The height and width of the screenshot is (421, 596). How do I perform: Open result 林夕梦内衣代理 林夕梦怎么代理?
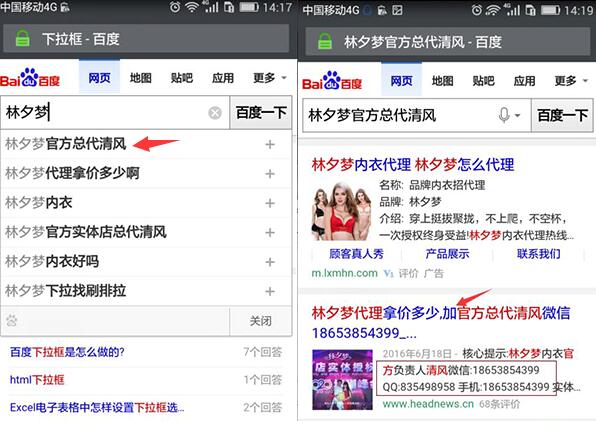click(413, 165)
